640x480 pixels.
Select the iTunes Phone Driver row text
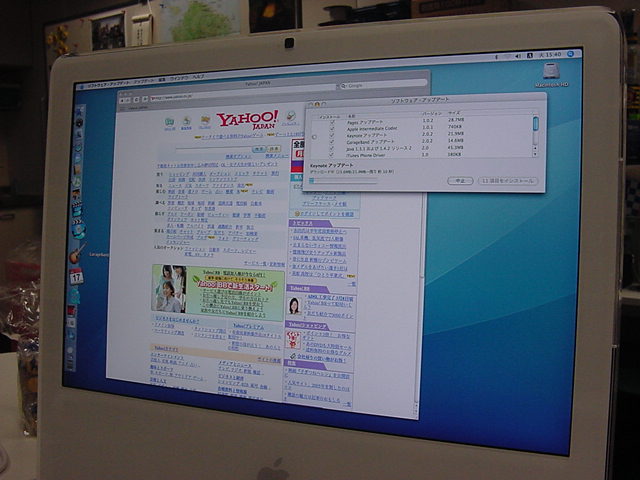(x=366, y=155)
